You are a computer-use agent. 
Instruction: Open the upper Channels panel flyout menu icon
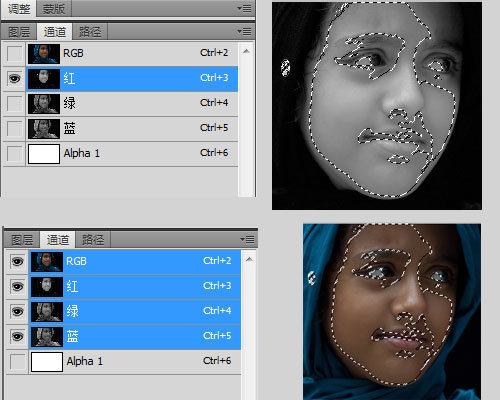tap(244, 32)
